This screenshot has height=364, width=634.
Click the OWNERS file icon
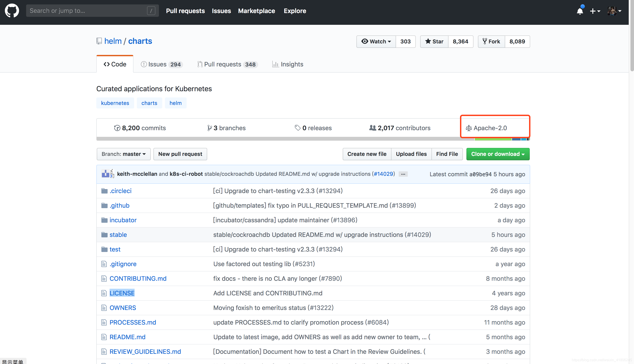[x=104, y=308]
